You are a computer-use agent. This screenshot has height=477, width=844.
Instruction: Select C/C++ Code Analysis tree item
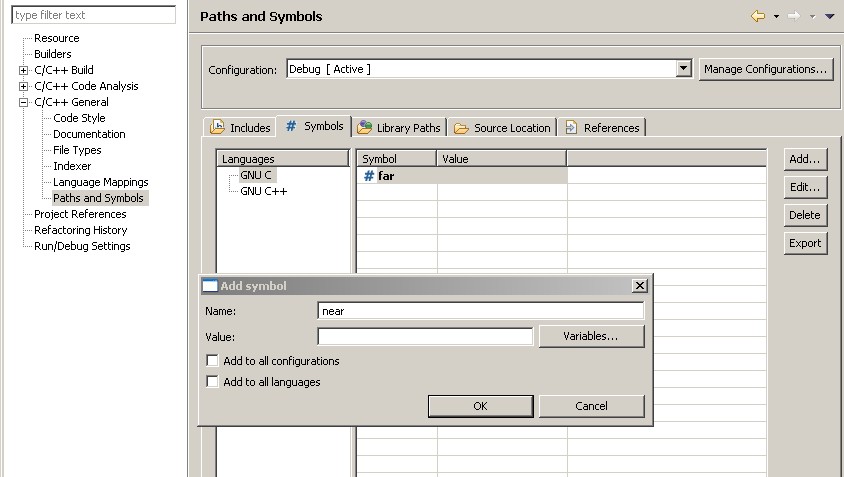(x=86, y=86)
